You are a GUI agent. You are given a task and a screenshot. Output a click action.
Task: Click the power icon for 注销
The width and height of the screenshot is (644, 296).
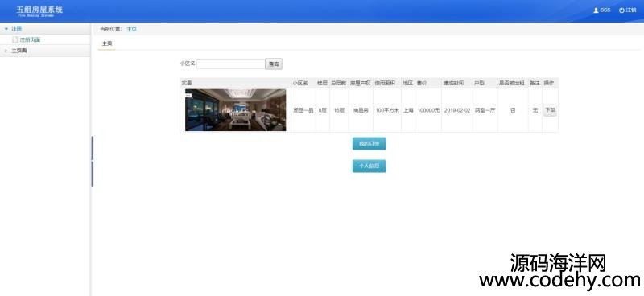[x=621, y=10]
